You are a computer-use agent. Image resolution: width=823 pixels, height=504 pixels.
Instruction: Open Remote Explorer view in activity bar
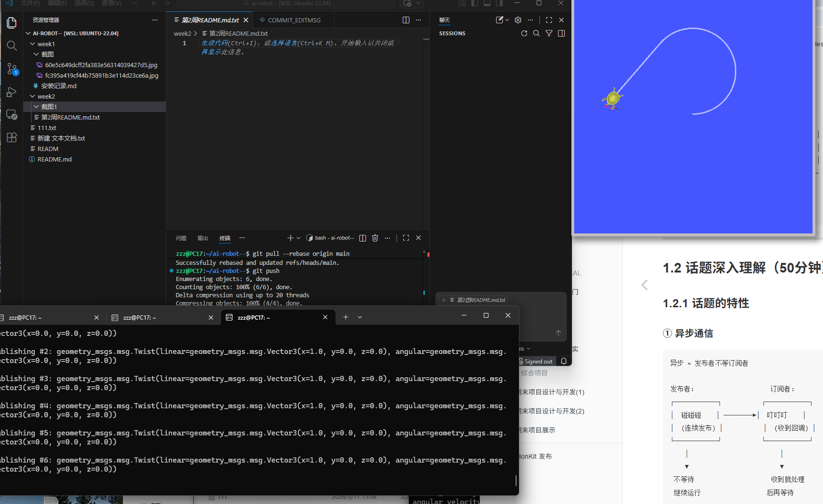click(12, 115)
